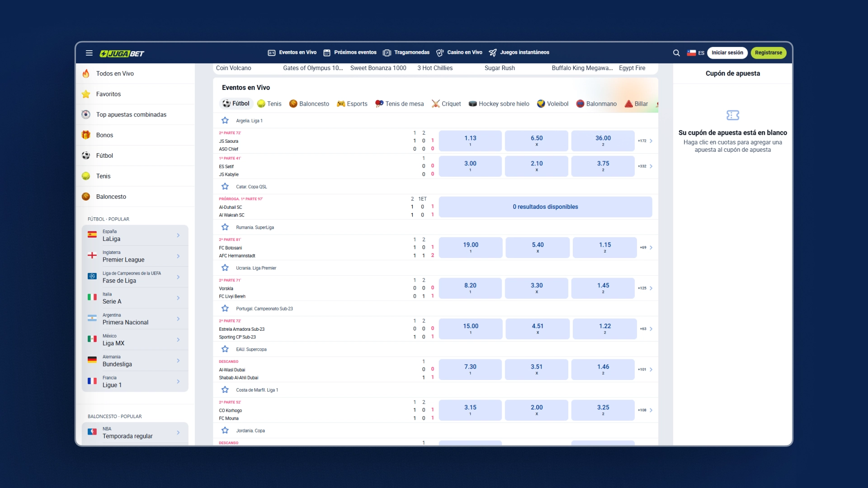Click the Iniciar sesión button
The width and height of the screenshot is (868, 488).
tap(727, 53)
